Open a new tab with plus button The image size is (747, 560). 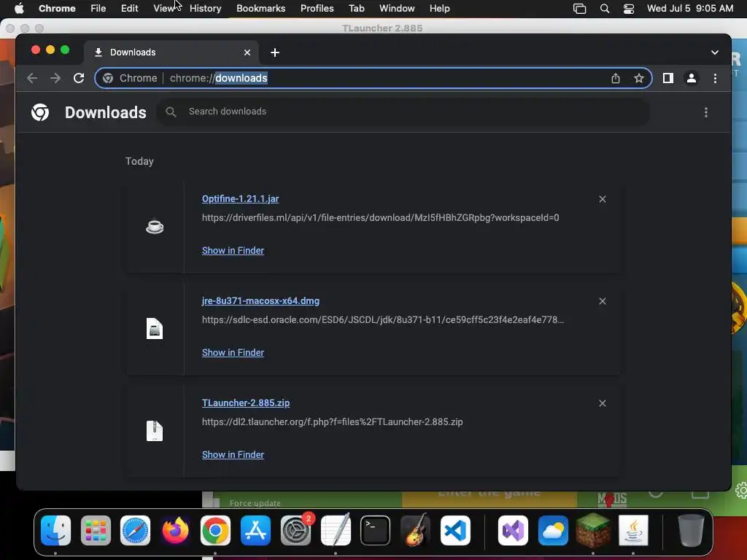pos(275,52)
